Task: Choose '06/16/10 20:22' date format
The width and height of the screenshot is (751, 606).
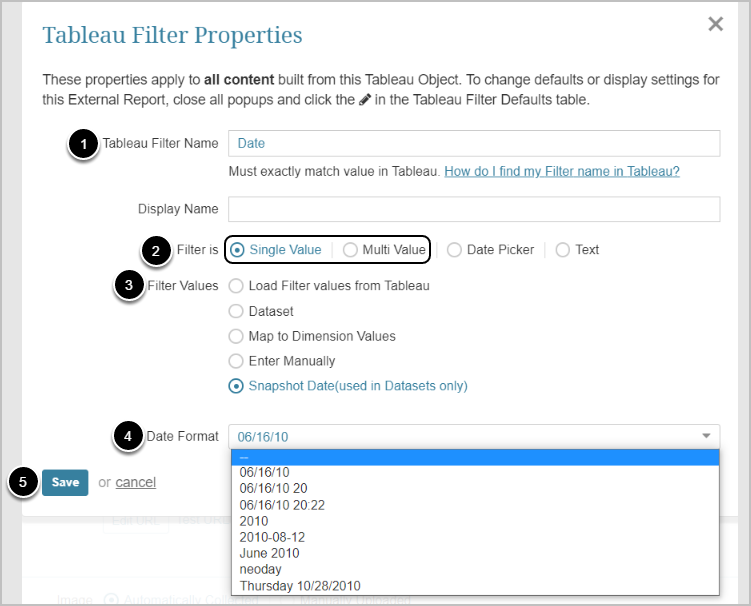Action: pyautogui.click(x=475, y=505)
